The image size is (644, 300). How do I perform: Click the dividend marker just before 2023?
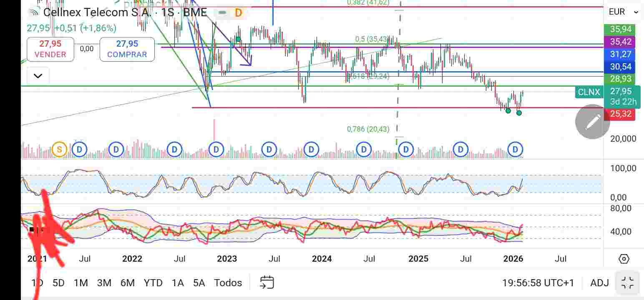coord(216,149)
